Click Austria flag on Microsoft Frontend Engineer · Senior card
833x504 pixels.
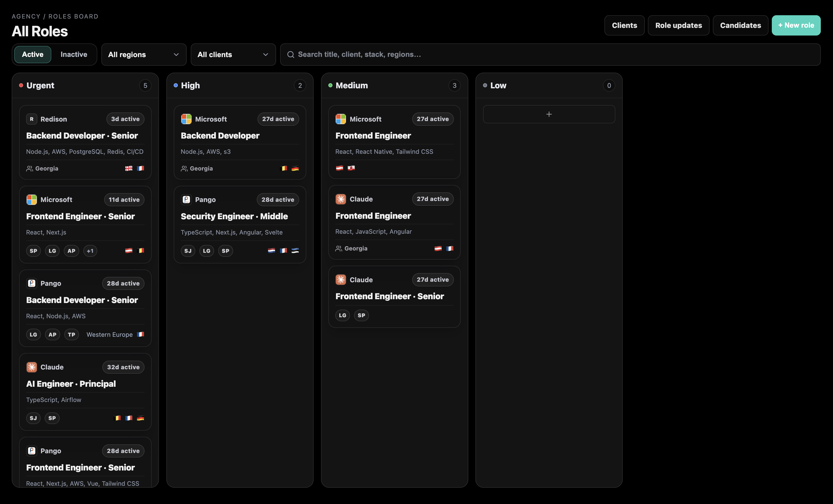tap(129, 251)
